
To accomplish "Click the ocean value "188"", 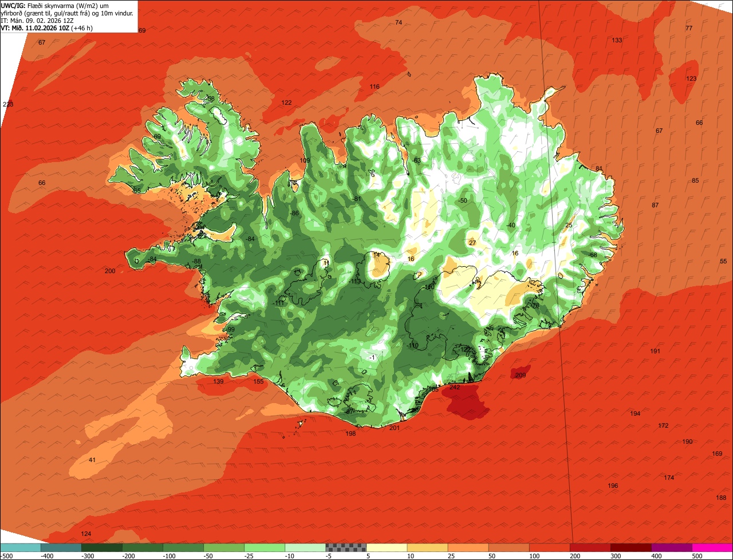I will 721,498.
